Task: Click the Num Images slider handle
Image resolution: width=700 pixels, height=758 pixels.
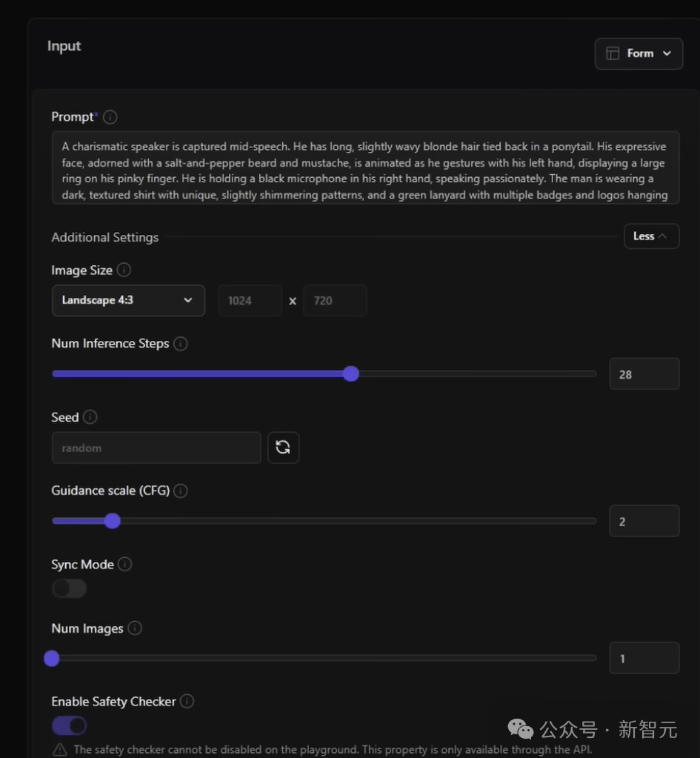Action: click(x=52, y=658)
